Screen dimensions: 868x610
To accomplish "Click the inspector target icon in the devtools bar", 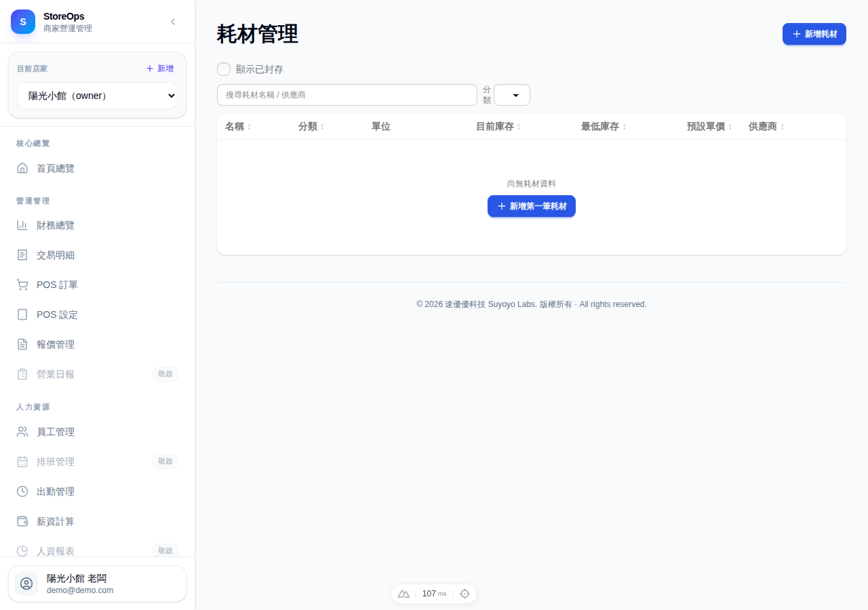I will [465, 594].
